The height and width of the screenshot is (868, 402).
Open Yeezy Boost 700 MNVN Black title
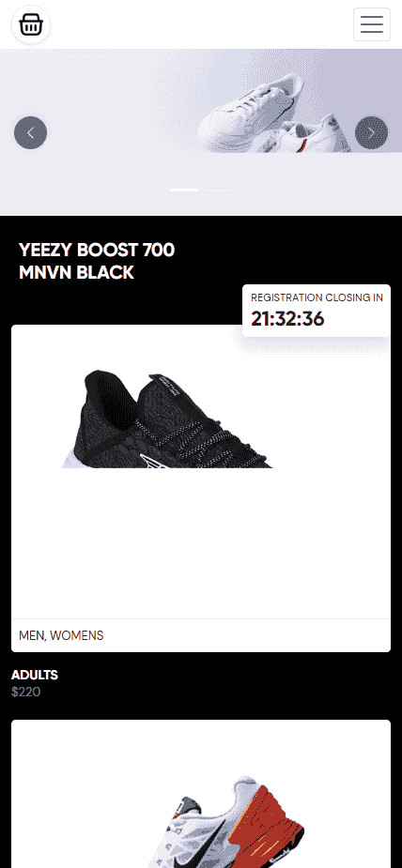(97, 261)
